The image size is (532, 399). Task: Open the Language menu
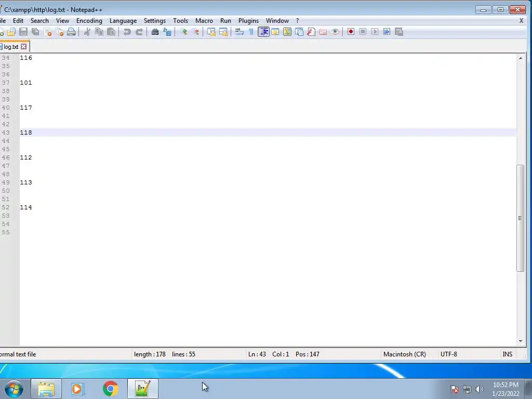(x=123, y=21)
